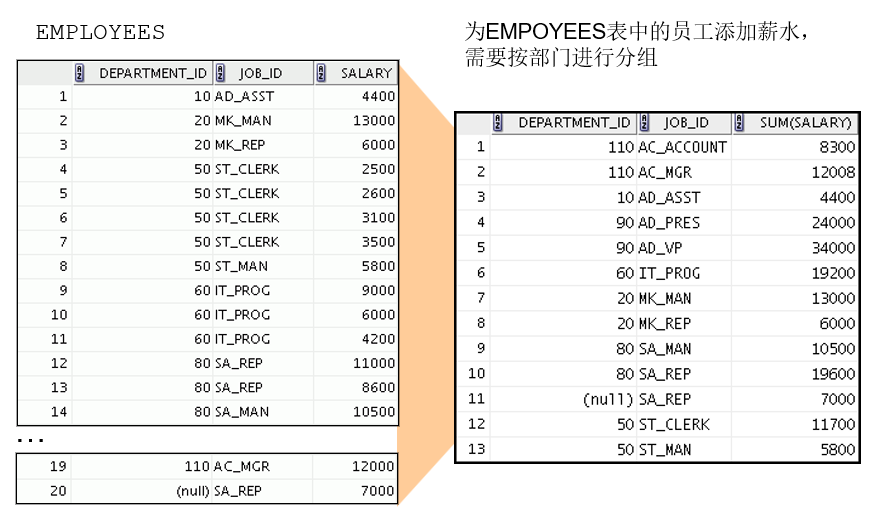Click sum value 12008 in result table

point(833,172)
